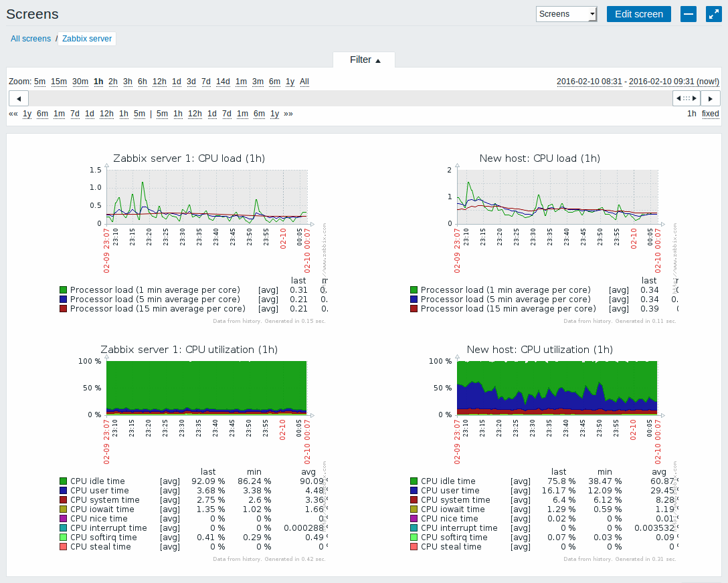728x583 pixels.
Task: Set zoom to 6h in the Zoom row
Action: click(143, 82)
